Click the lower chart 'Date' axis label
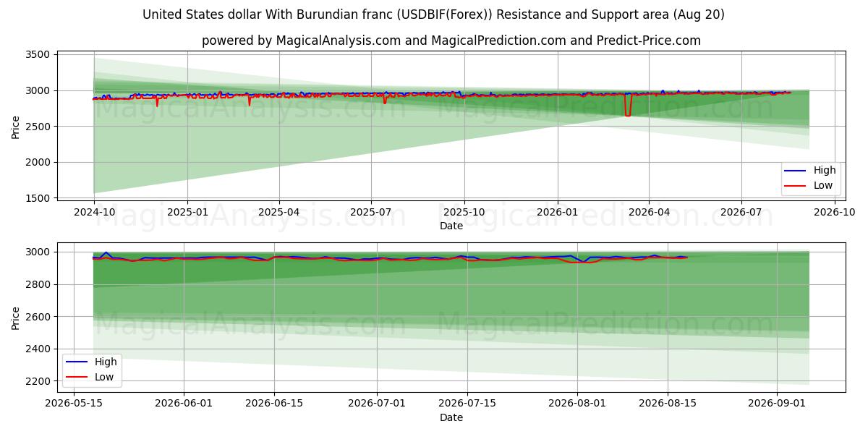868x434 pixels. (x=451, y=417)
